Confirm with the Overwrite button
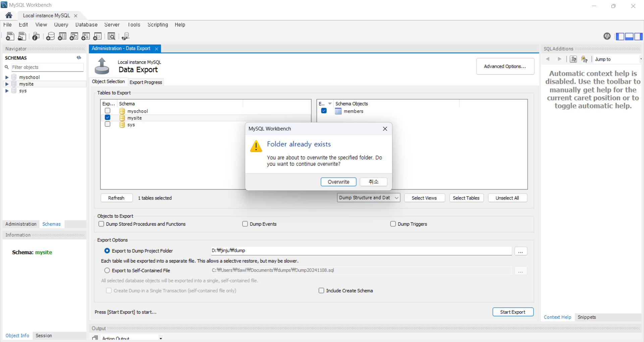Image resolution: width=644 pixels, height=342 pixels. coord(338,182)
